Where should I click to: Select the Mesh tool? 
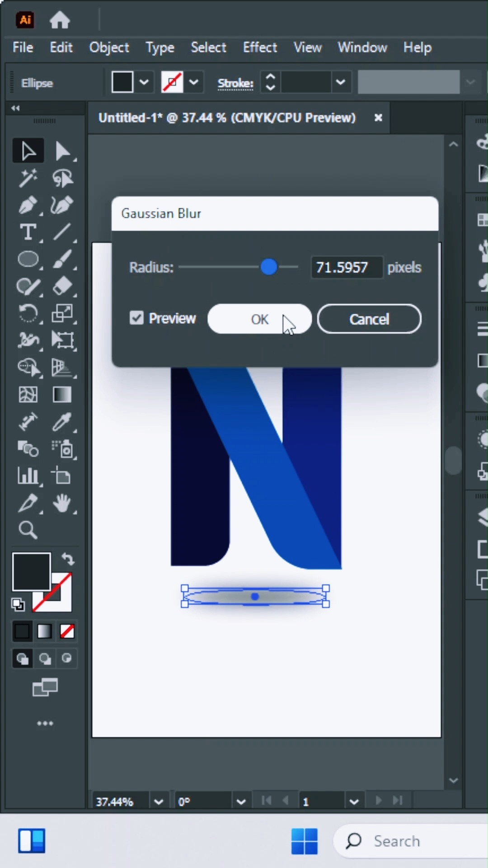28,395
